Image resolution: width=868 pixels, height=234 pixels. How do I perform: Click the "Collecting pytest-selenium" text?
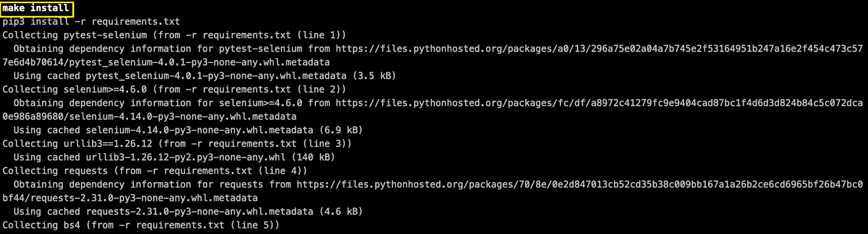[74, 35]
